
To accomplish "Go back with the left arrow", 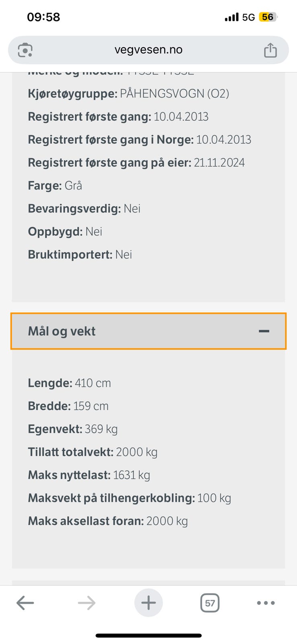I will [25, 603].
